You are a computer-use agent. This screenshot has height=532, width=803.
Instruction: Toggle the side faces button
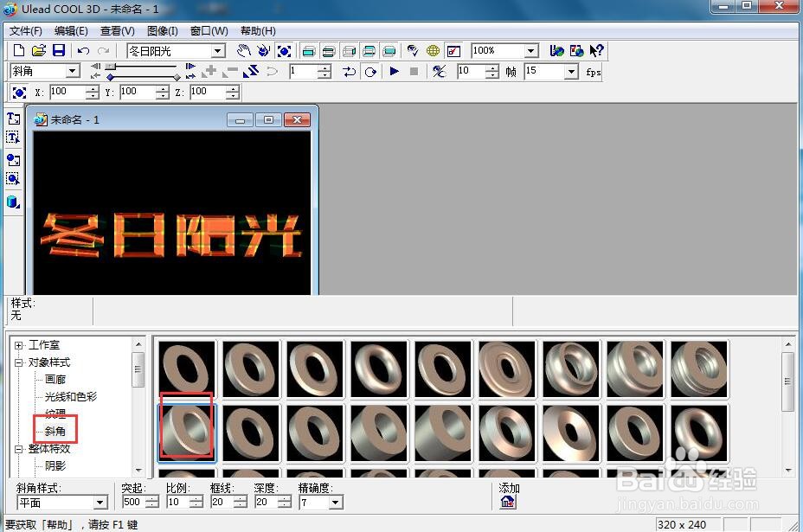(x=349, y=51)
